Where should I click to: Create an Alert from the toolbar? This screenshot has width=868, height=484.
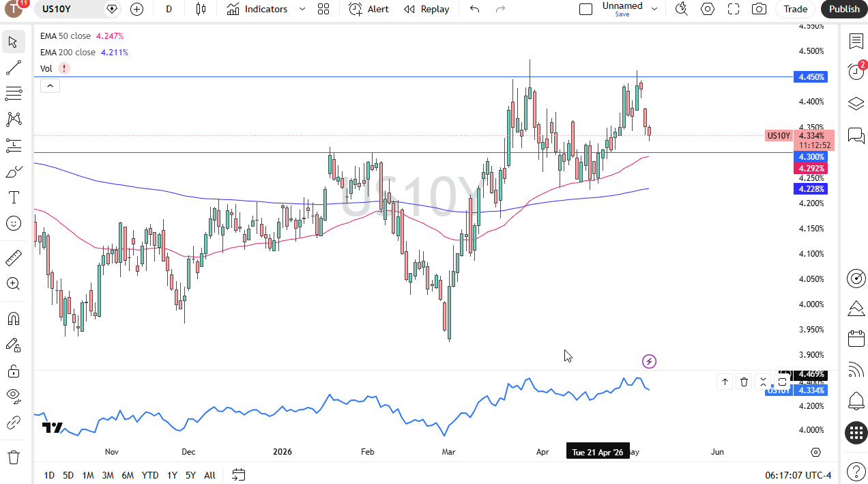(368, 9)
